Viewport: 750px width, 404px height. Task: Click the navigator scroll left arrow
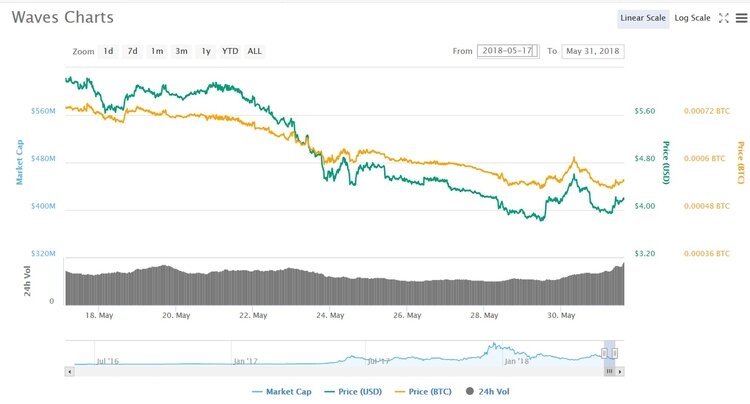pyautogui.click(x=70, y=371)
